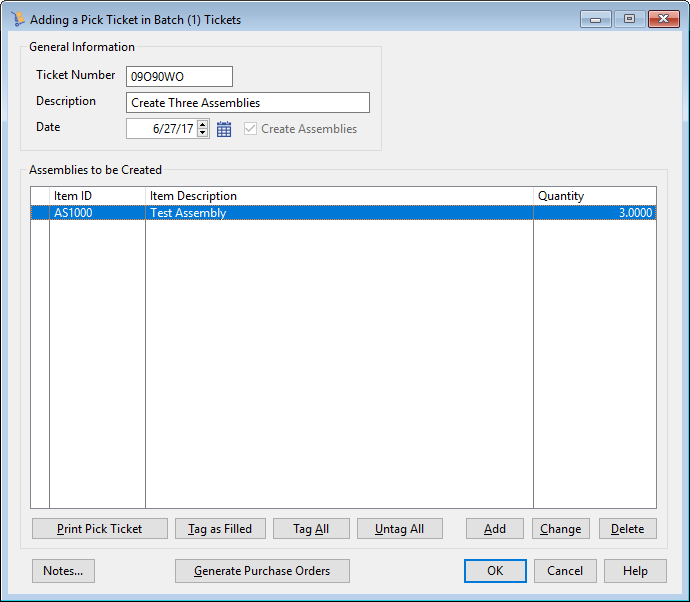690x602 pixels.
Task: Select the AS1000 Test Assembly row
Action: coord(300,213)
